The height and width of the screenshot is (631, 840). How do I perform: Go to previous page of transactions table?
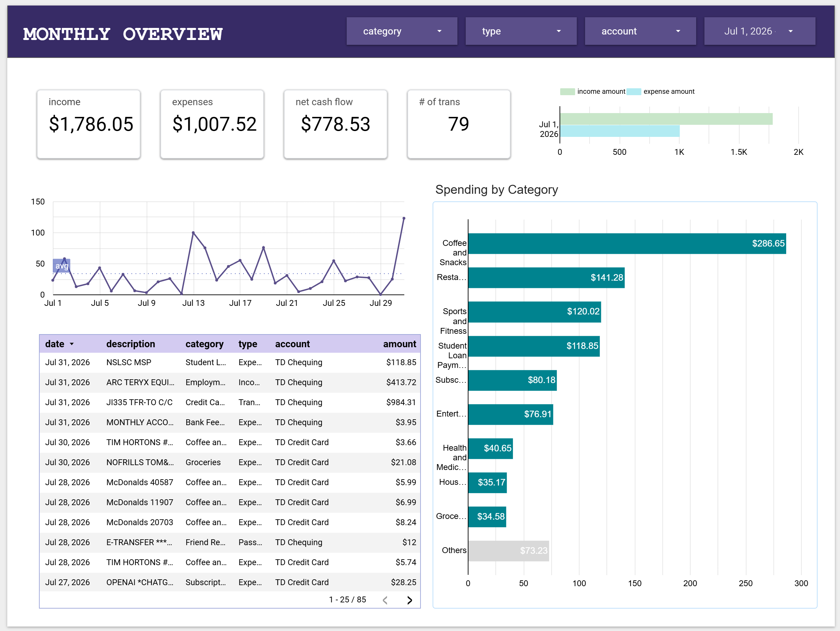pyautogui.click(x=385, y=600)
